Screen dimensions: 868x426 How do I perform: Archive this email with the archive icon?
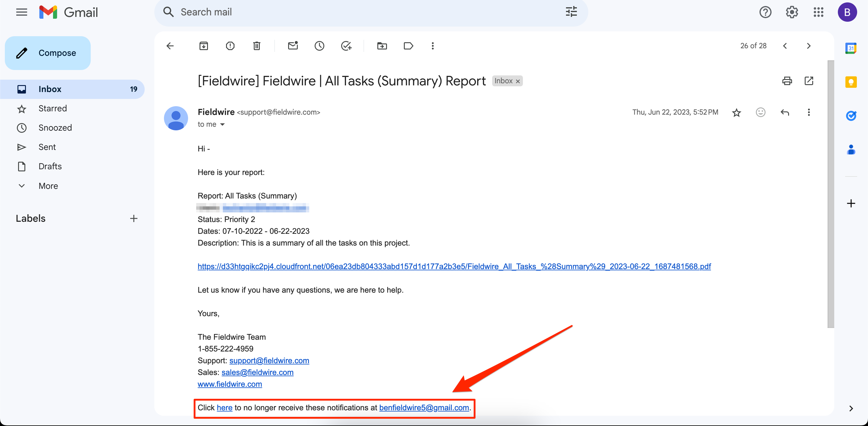tap(203, 46)
